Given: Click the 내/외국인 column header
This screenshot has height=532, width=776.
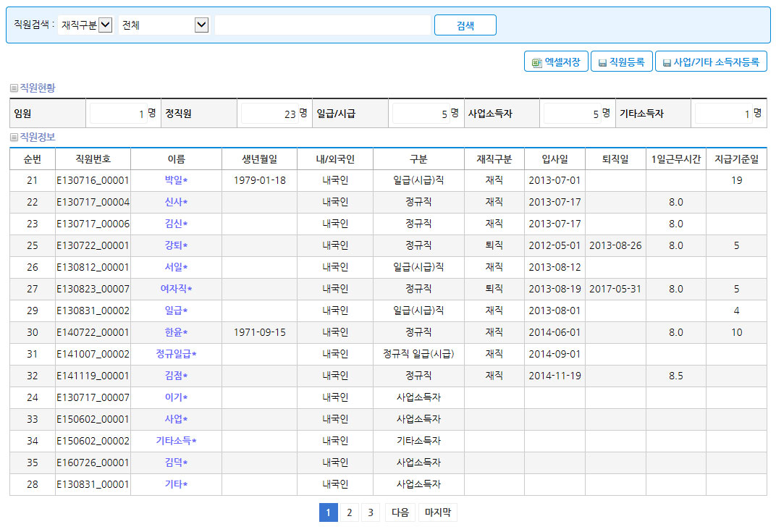Looking at the screenshot, I should tap(335, 159).
